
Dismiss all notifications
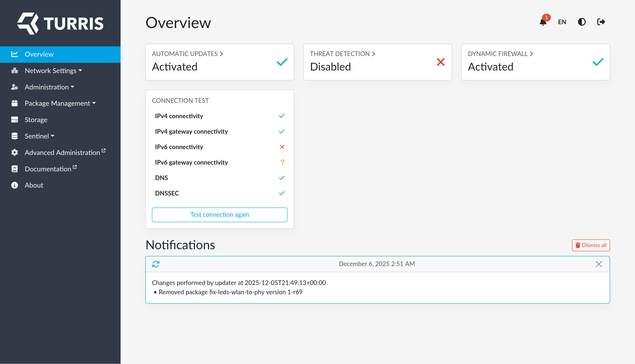[x=591, y=245]
